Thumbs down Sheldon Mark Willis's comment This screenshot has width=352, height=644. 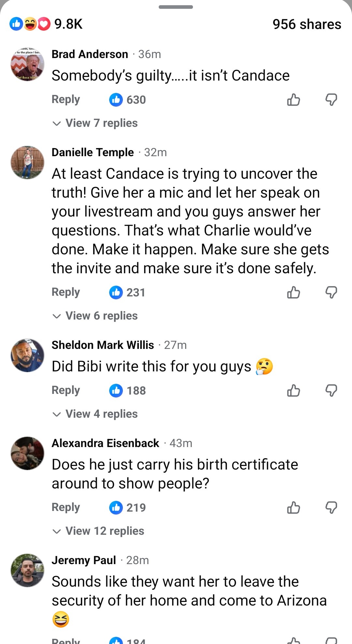[x=331, y=390]
